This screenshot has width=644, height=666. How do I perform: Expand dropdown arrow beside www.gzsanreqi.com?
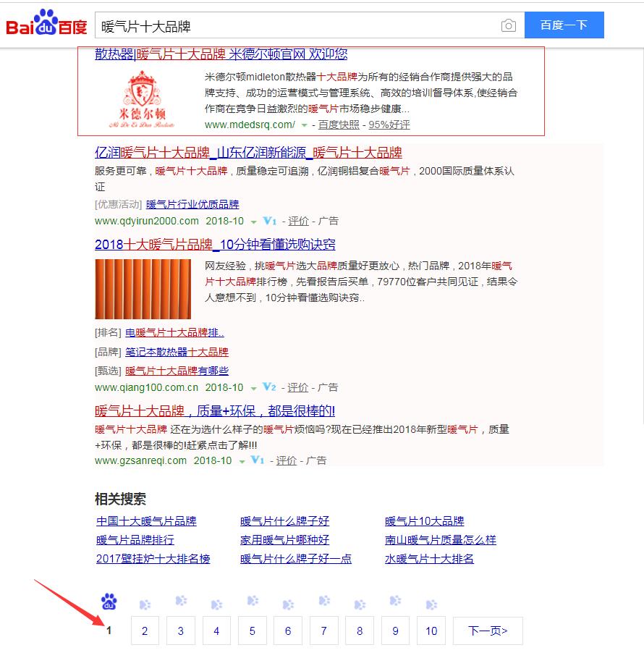[x=242, y=461]
